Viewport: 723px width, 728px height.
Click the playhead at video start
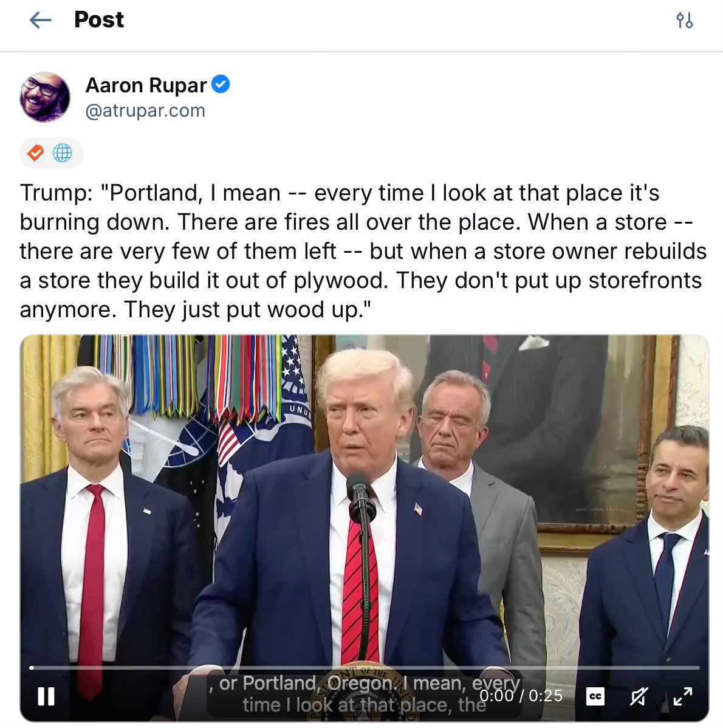coord(31,668)
